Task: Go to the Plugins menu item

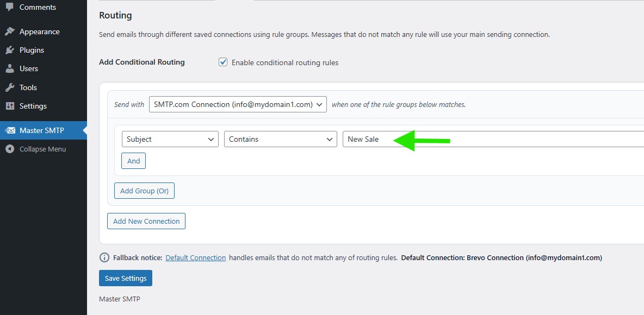Action: pos(32,50)
